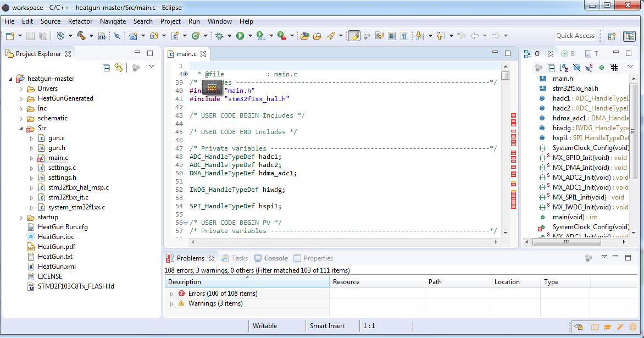Click the Resource column header

pyautogui.click(x=377, y=282)
